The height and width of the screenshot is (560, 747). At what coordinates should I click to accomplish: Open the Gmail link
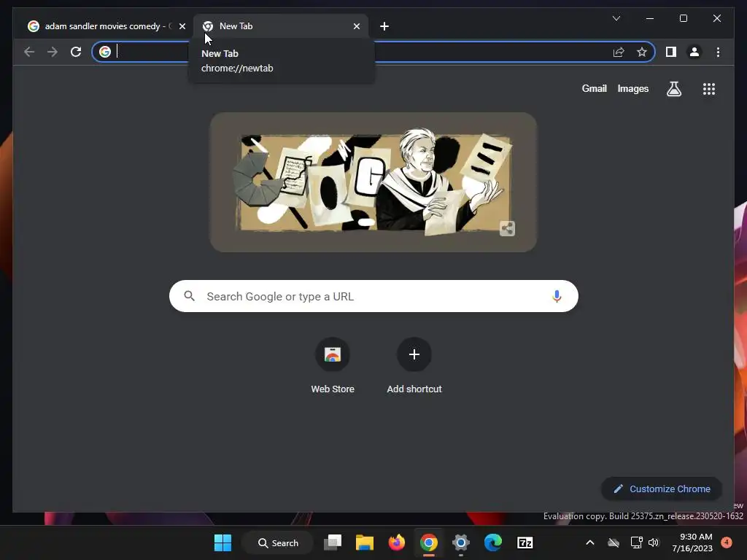pos(594,88)
